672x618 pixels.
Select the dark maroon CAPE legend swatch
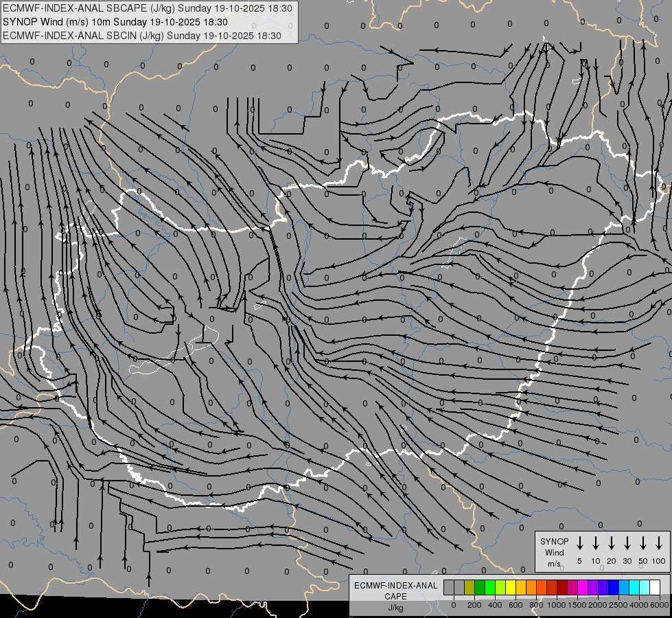562,587
